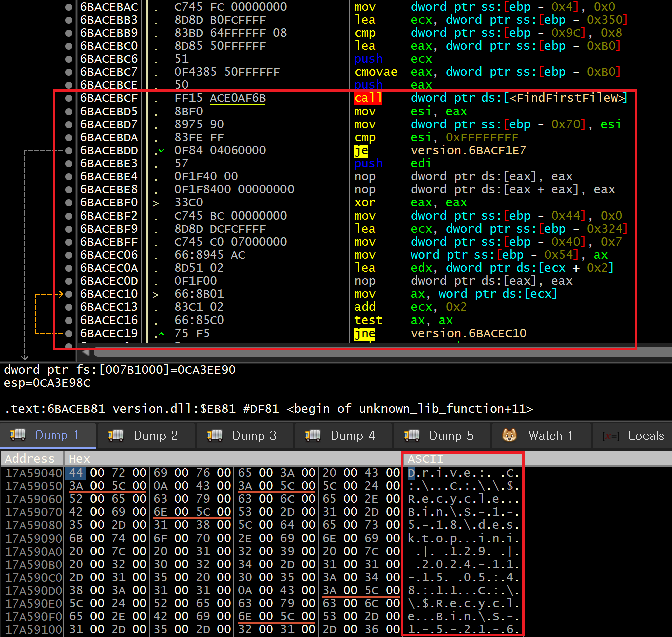This screenshot has height=637, width=672.
Task: Select lea edx row at 6BACEC0A
Action: [373, 268]
